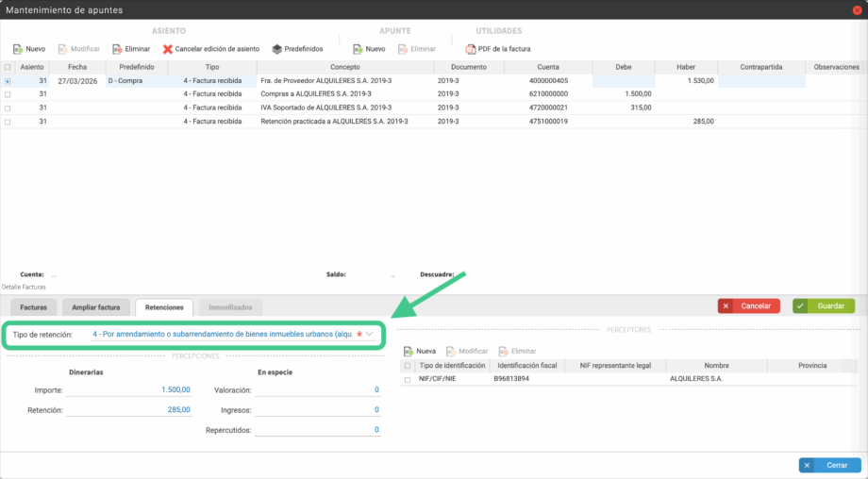Image resolution: width=868 pixels, height=479 pixels.
Task: Switch to the Facturas tab
Action: click(33, 307)
